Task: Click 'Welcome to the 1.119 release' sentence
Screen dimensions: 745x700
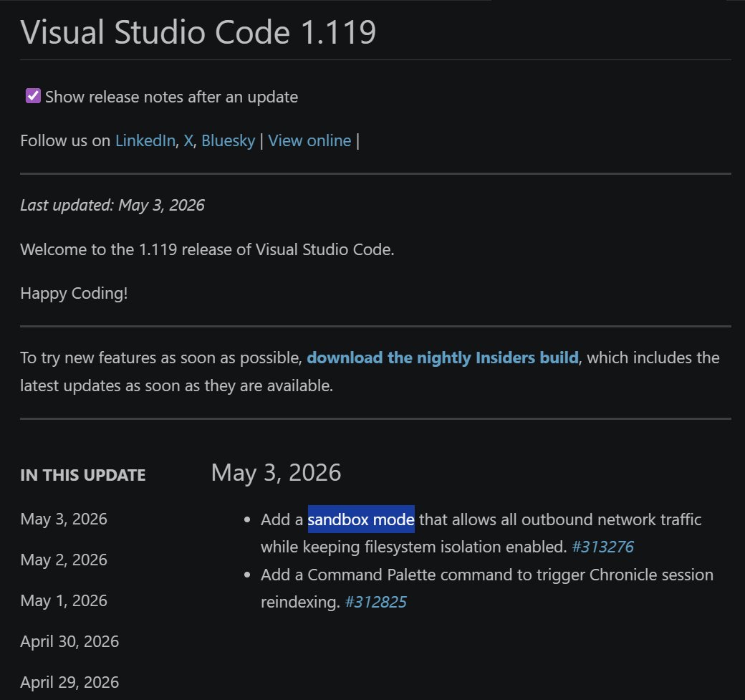Action: click(207, 249)
